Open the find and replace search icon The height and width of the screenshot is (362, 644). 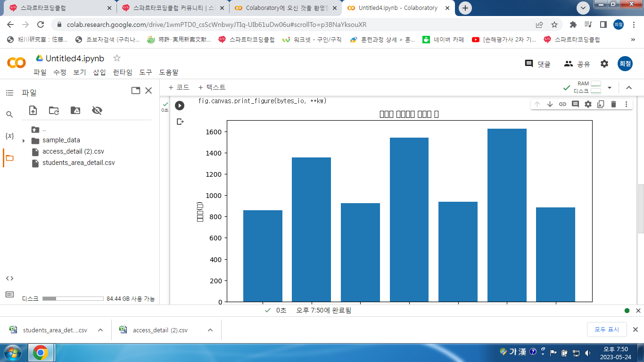pyautogui.click(x=9, y=115)
